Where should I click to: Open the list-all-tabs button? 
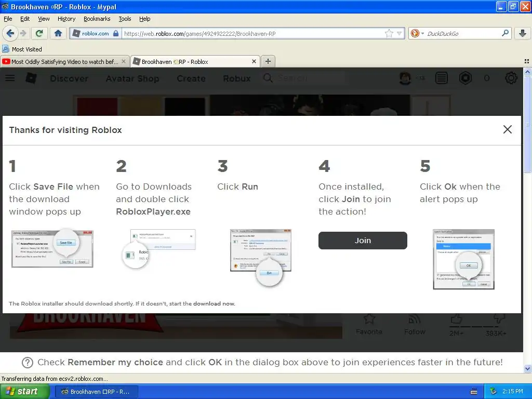pyautogui.click(x=527, y=61)
